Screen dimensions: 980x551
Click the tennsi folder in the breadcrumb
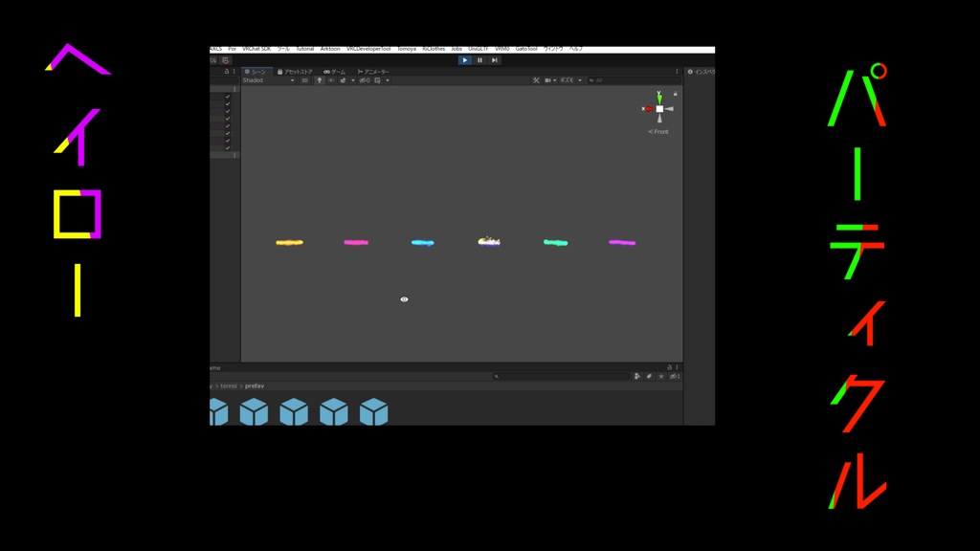click(229, 386)
